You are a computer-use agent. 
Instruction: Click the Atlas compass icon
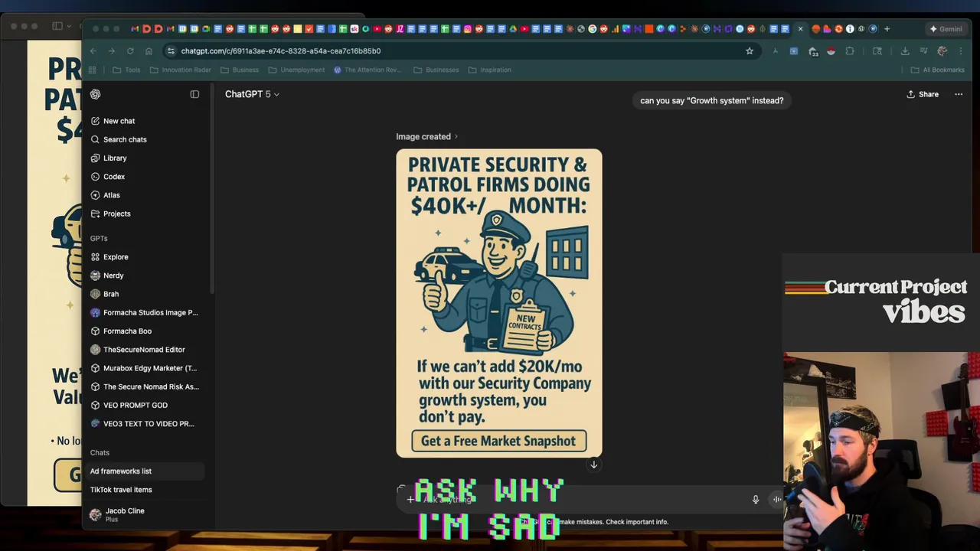(x=95, y=195)
